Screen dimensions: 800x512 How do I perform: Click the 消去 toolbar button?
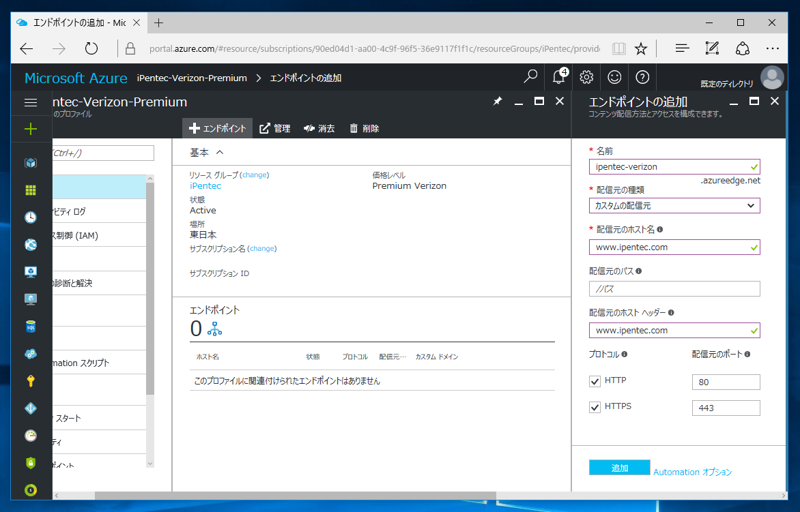point(319,129)
